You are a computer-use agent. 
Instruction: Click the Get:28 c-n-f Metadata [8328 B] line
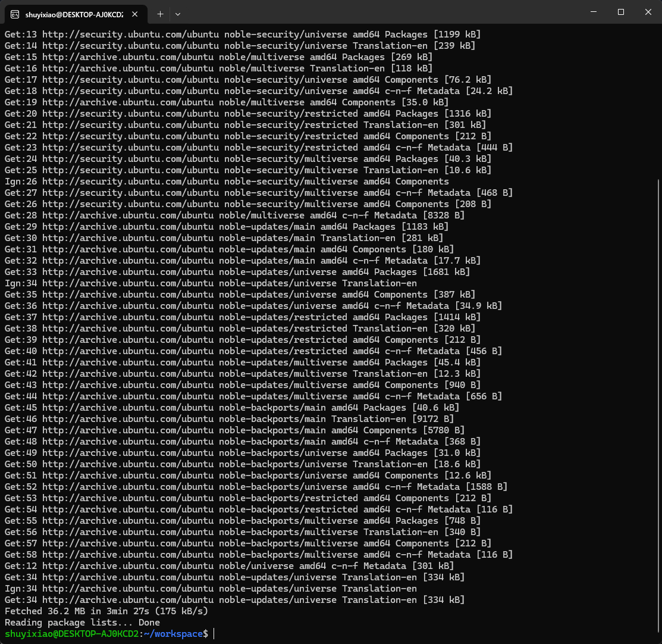(x=235, y=215)
